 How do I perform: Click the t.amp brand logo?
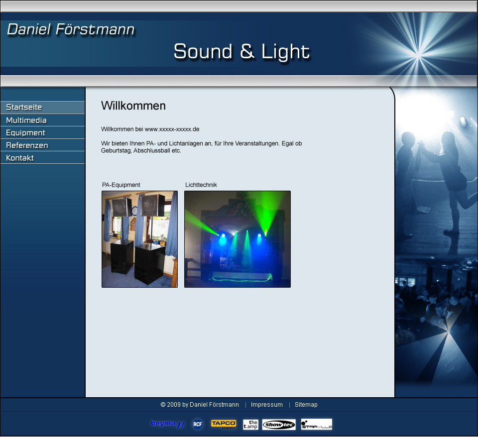250,424
